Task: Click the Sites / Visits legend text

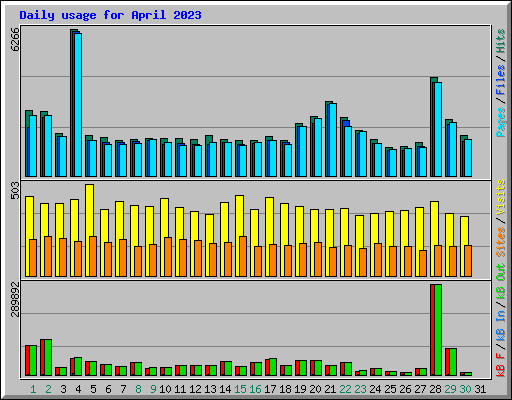Action: click(500, 218)
